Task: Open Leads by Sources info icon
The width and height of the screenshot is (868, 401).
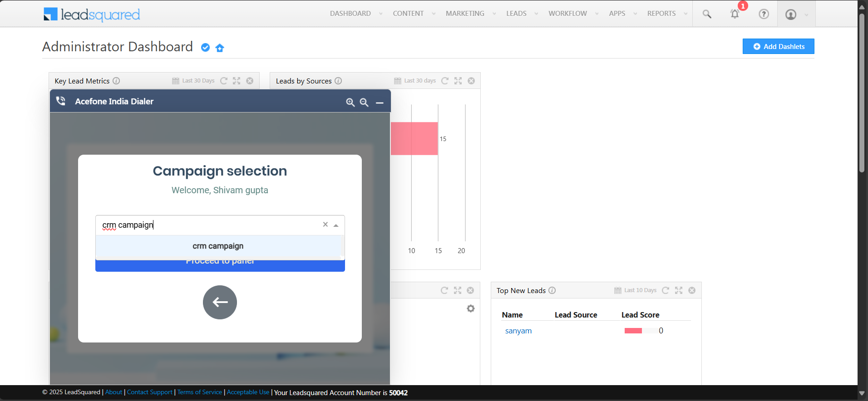Action: (x=338, y=81)
